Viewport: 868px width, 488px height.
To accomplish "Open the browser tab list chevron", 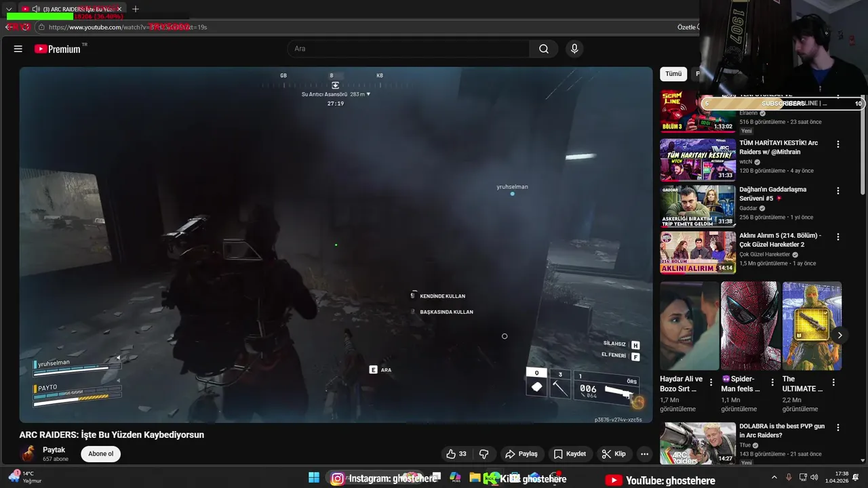I will 9,9.
